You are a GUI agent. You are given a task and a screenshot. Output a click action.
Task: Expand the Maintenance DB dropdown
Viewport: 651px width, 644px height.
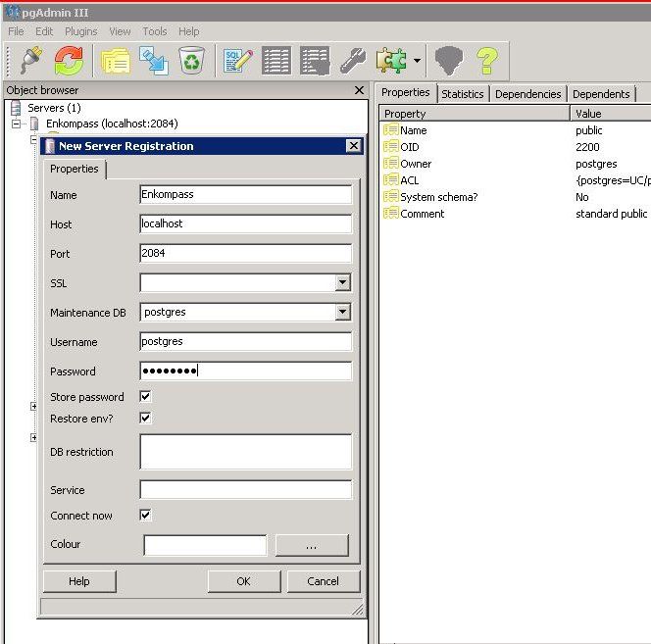342,313
